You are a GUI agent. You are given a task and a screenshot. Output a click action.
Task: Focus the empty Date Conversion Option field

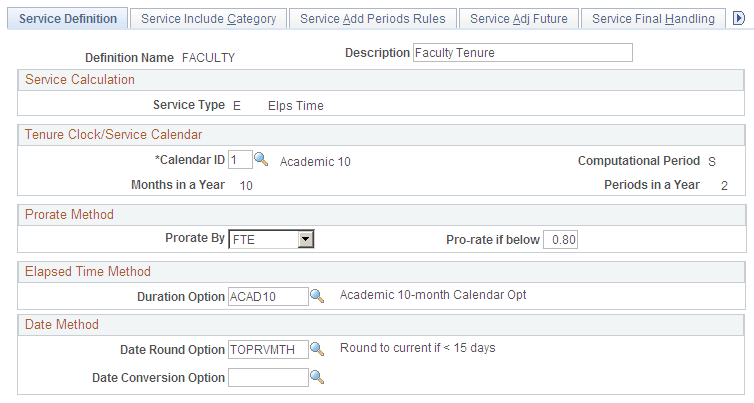[x=267, y=377]
